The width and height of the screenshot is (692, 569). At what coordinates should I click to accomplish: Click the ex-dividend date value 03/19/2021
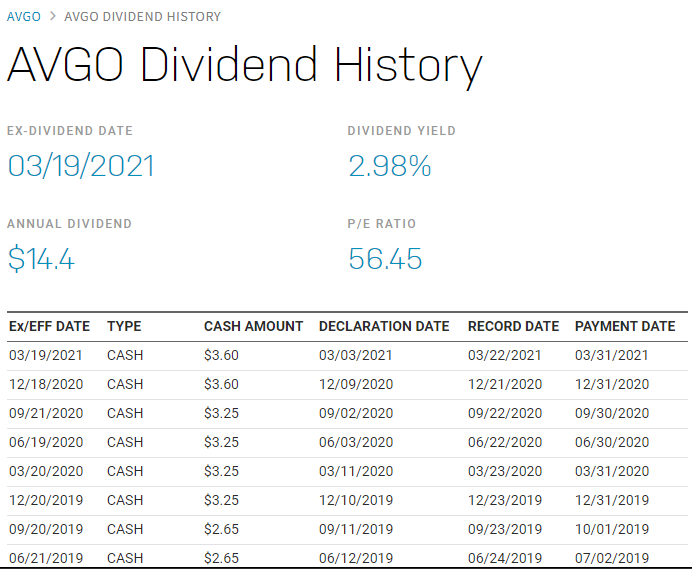point(81,166)
